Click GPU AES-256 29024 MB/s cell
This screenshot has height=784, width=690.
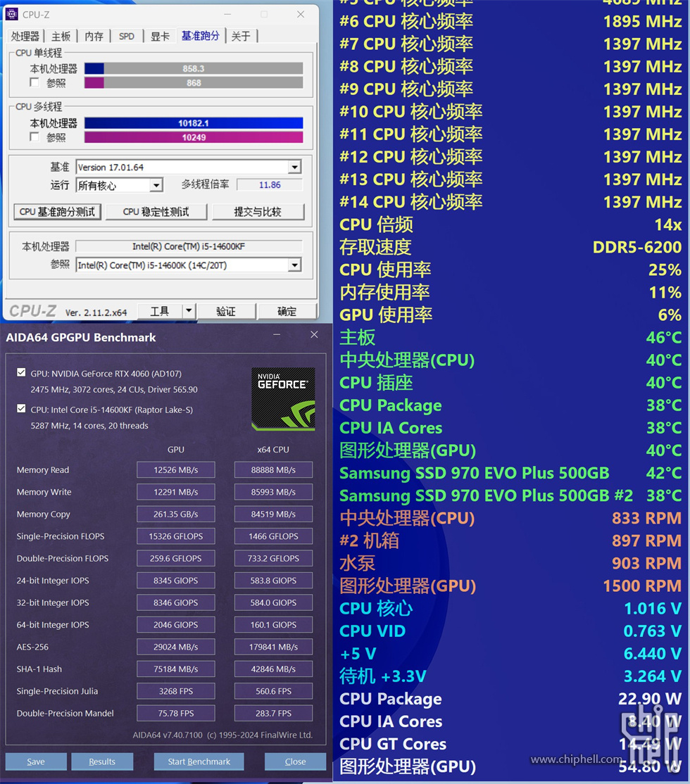[x=175, y=647]
